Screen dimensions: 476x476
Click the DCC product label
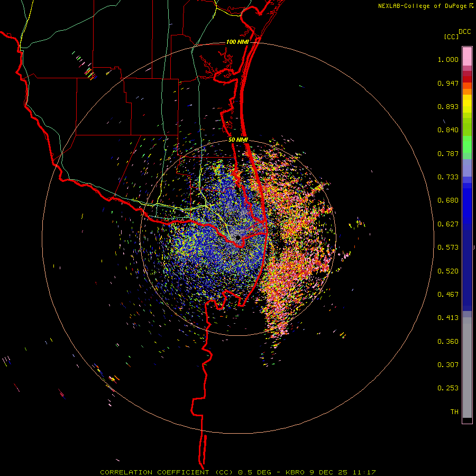(465, 32)
